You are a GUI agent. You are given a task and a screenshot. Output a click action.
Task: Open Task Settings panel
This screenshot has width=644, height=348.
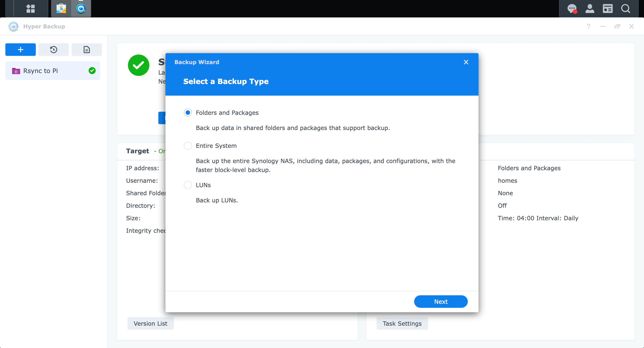402,324
